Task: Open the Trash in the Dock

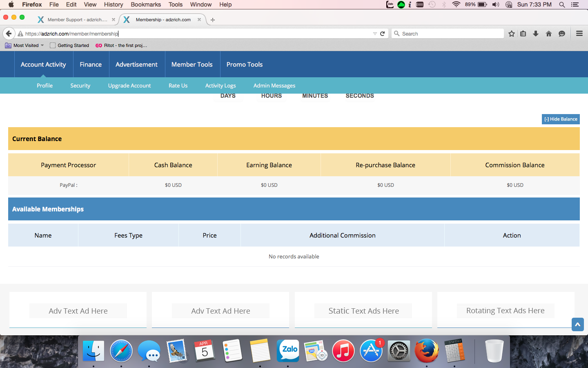Action: tap(494, 351)
